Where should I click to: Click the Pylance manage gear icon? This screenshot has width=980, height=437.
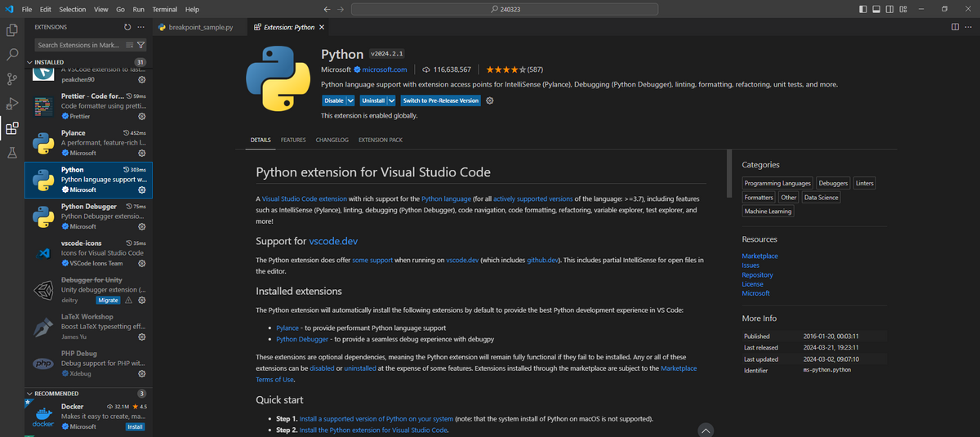coord(142,153)
